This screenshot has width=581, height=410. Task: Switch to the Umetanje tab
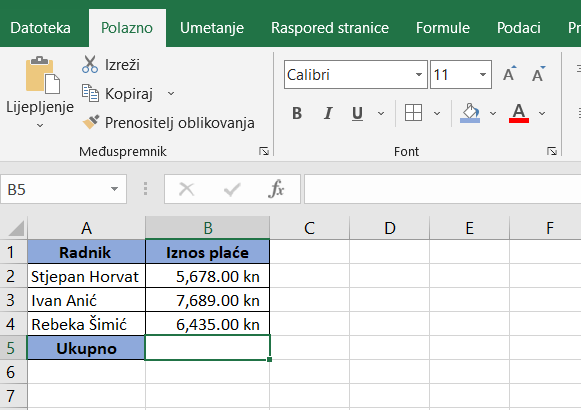[212, 28]
